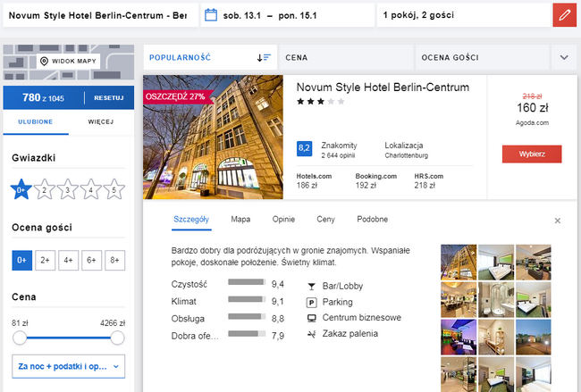Click the HRS.com 218 zł offer
Image resolution: width=581 pixels, height=392 pixels.
pyautogui.click(x=429, y=181)
